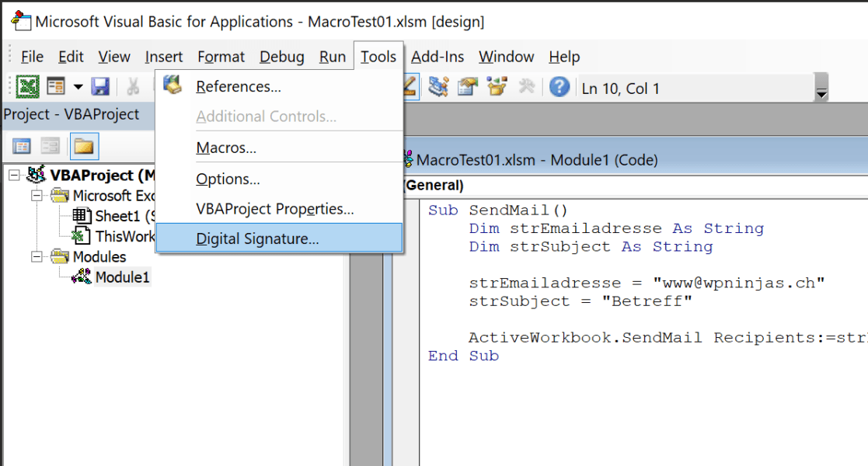This screenshot has height=466, width=868.
Task: Close the open Tools menu
Action: coord(378,57)
